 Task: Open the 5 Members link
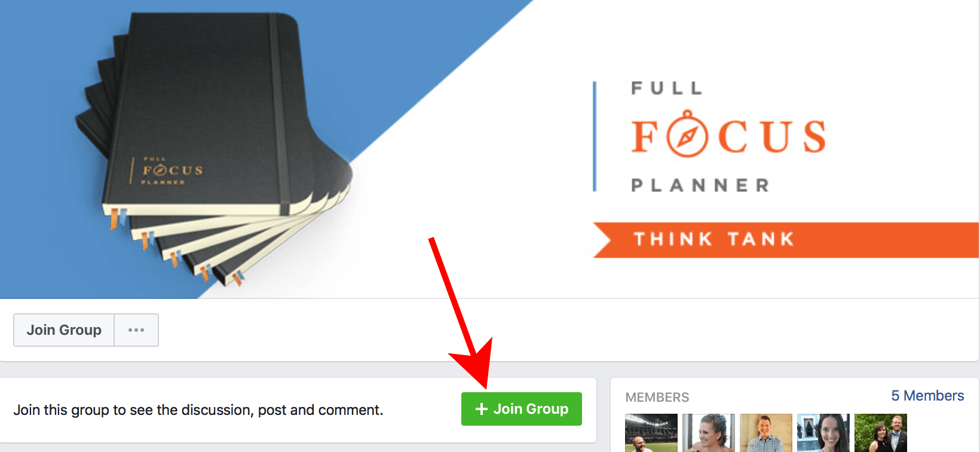927,396
